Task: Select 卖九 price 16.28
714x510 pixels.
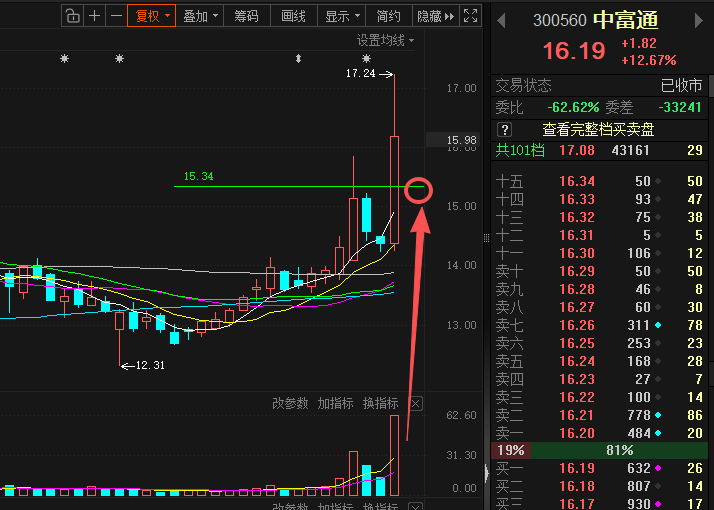Action: [x=577, y=289]
